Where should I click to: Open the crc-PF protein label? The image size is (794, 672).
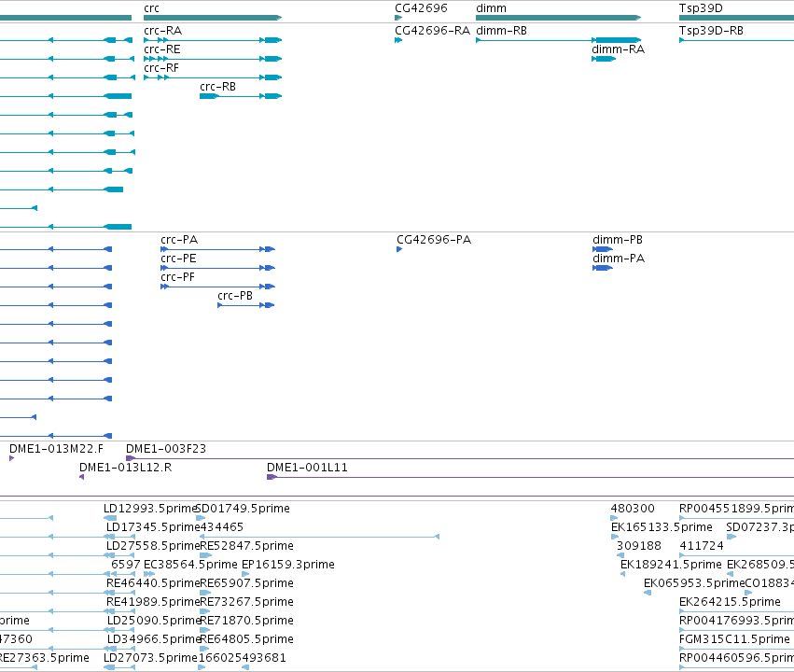177,277
